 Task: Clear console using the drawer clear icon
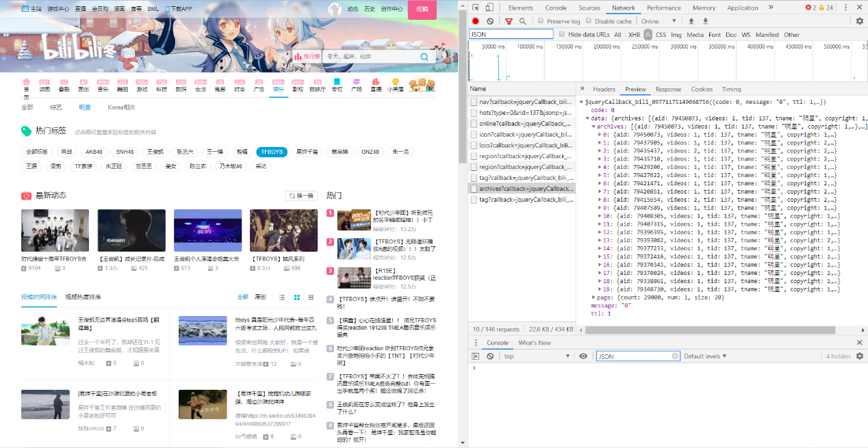click(x=490, y=356)
